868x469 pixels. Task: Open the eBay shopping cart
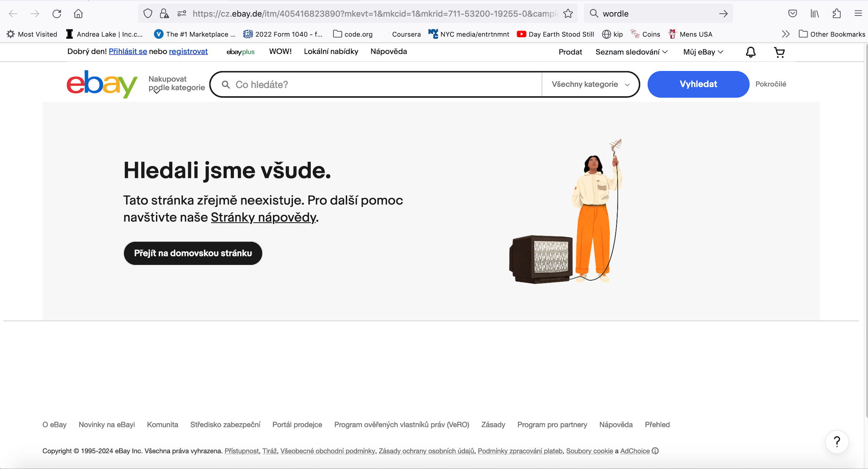pyautogui.click(x=779, y=52)
